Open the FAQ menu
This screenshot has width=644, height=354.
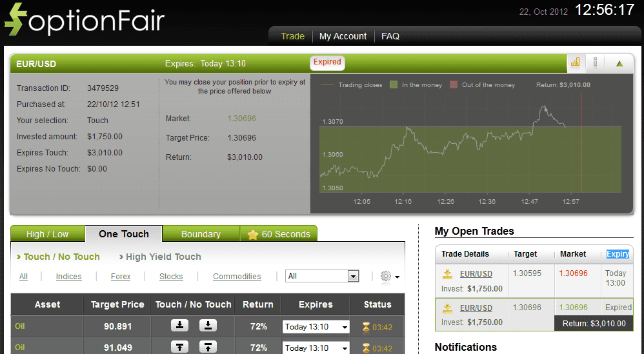390,36
